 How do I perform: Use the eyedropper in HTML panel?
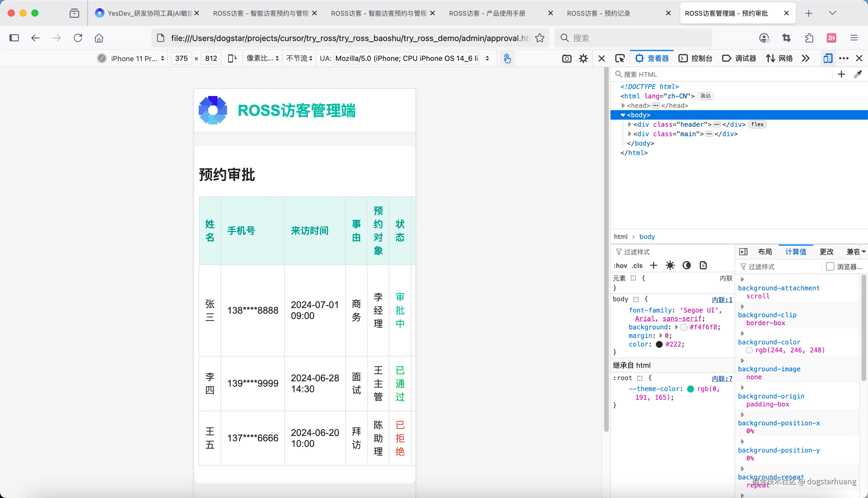(x=858, y=74)
